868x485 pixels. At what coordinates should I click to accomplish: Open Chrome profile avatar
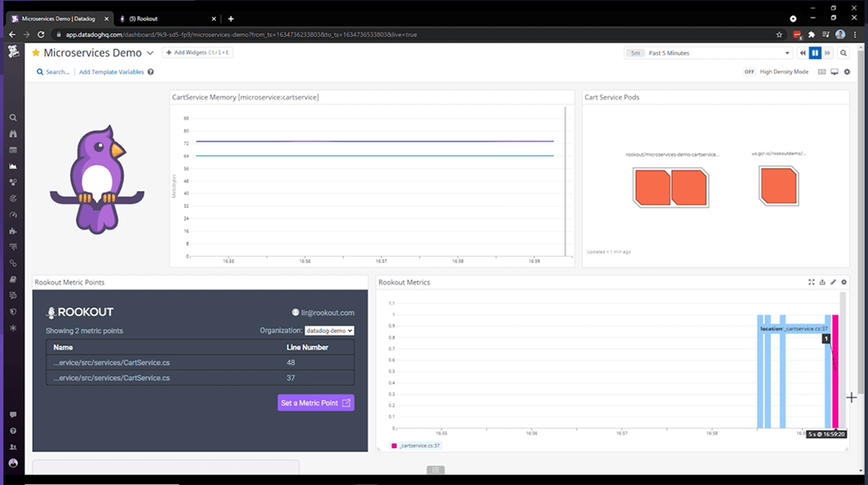click(841, 34)
